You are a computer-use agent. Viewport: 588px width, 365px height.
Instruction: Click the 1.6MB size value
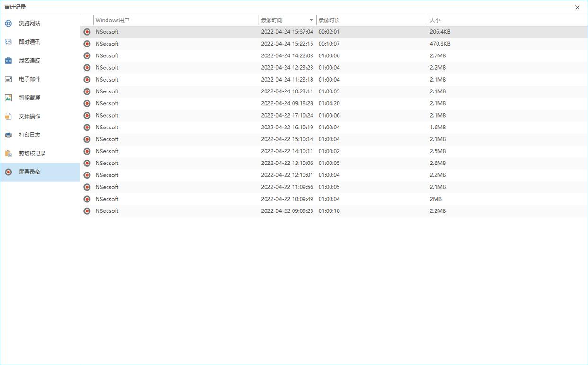pyautogui.click(x=438, y=128)
